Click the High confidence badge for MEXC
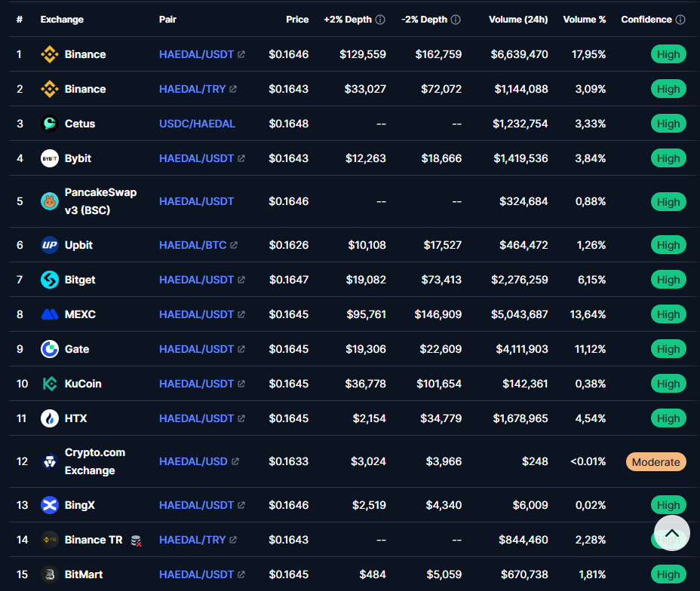Viewport: 700px width, 591px height. [x=668, y=314]
